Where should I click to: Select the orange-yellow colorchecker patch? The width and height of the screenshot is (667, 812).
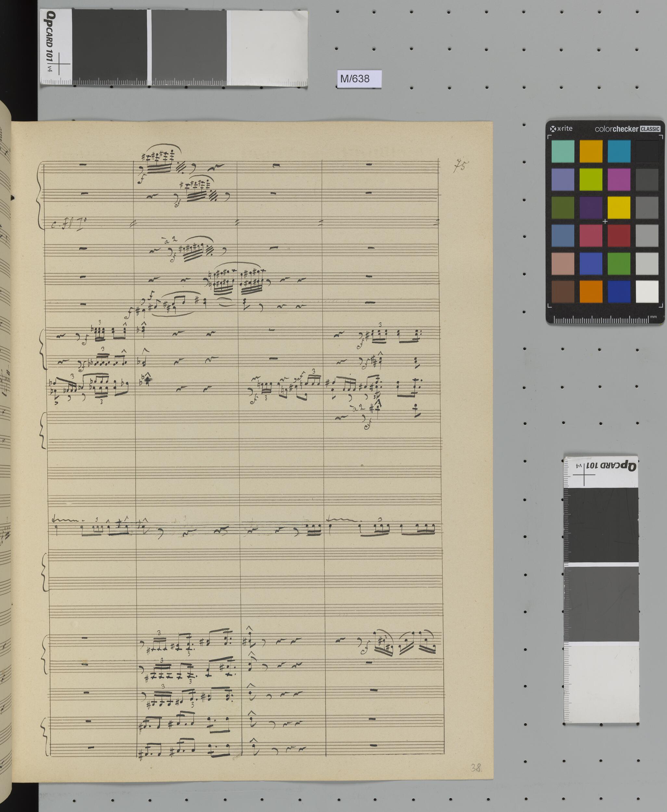(591, 151)
